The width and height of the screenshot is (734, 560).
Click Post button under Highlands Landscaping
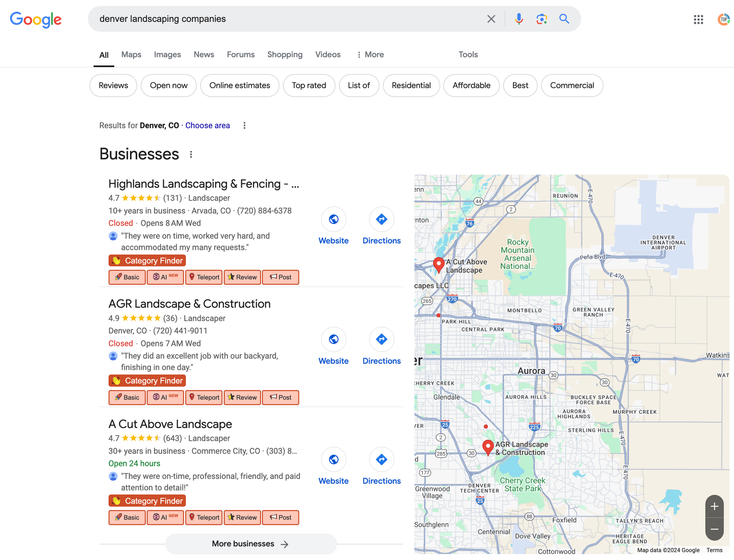coord(281,277)
